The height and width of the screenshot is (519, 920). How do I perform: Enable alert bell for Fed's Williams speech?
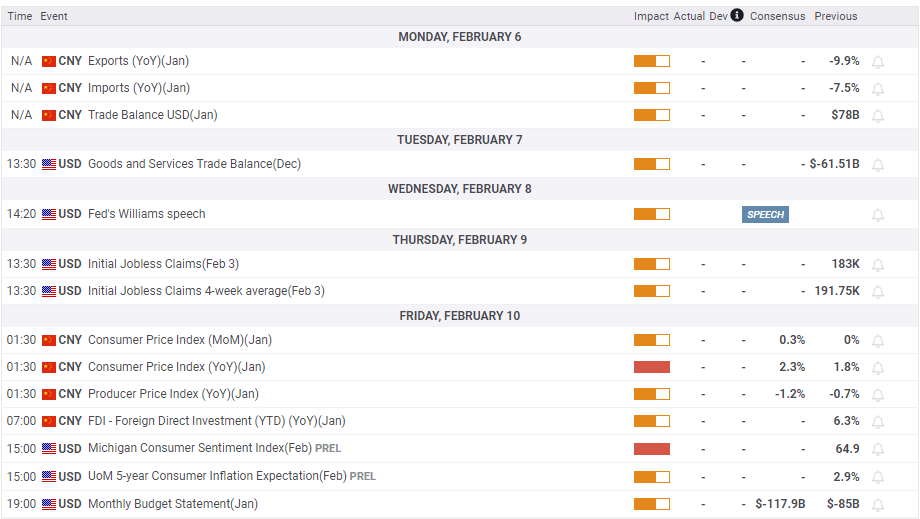click(x=878, y=215)
